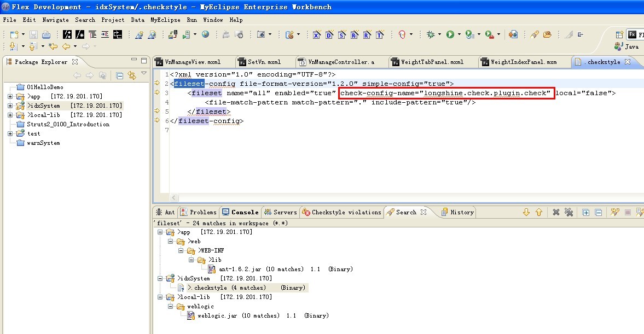
Task: Click the blue S wizard toolbar icon
Action: 342,35
